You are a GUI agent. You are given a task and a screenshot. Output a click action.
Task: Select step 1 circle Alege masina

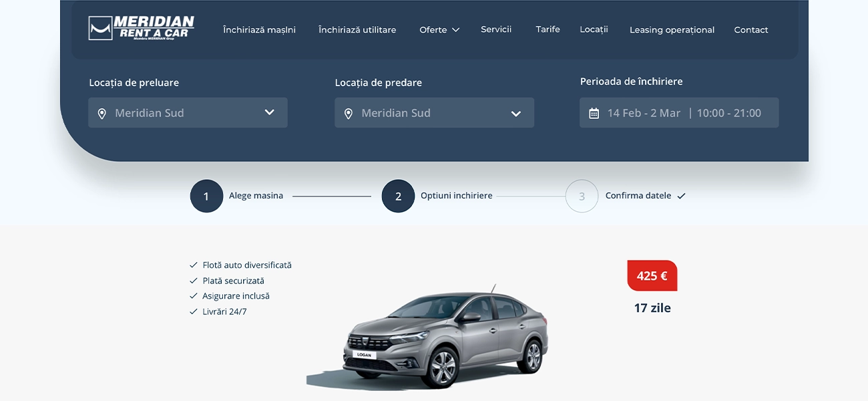(206, 196)
